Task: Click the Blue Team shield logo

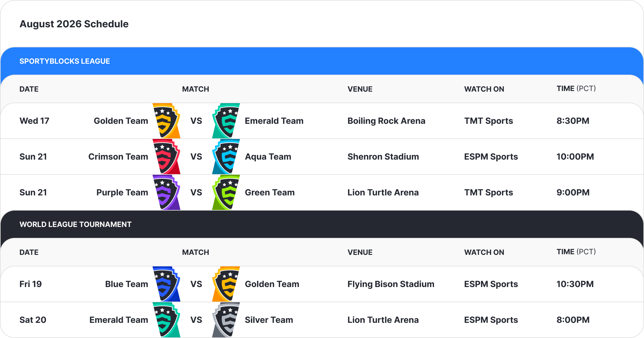Action: click(x=166, y=284)
